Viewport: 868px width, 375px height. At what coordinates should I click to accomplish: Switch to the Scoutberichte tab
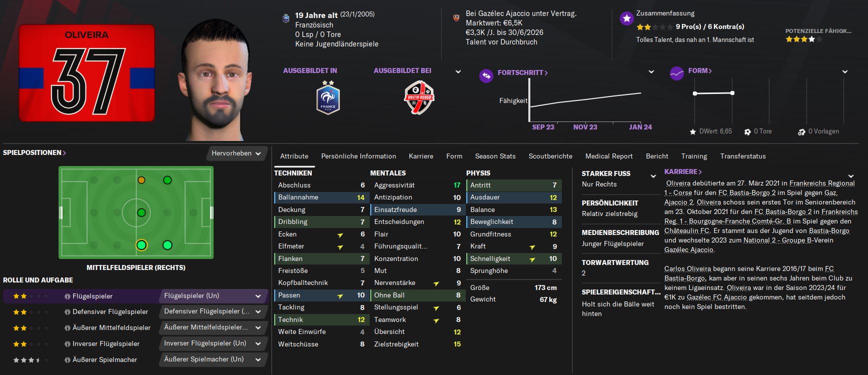coord(550,156)
